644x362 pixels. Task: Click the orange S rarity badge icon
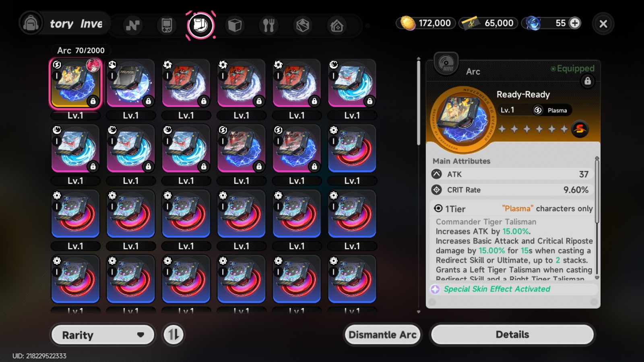click(580, 129)
